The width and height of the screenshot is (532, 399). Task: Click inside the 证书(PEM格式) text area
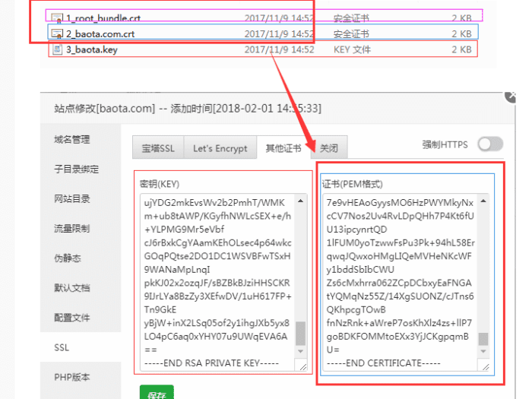tap(399, 274)
